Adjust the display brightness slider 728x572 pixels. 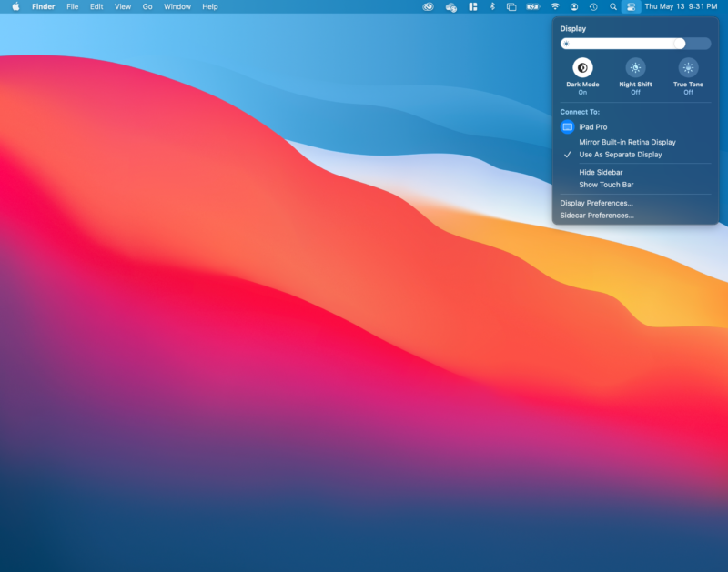pos(635,44)
